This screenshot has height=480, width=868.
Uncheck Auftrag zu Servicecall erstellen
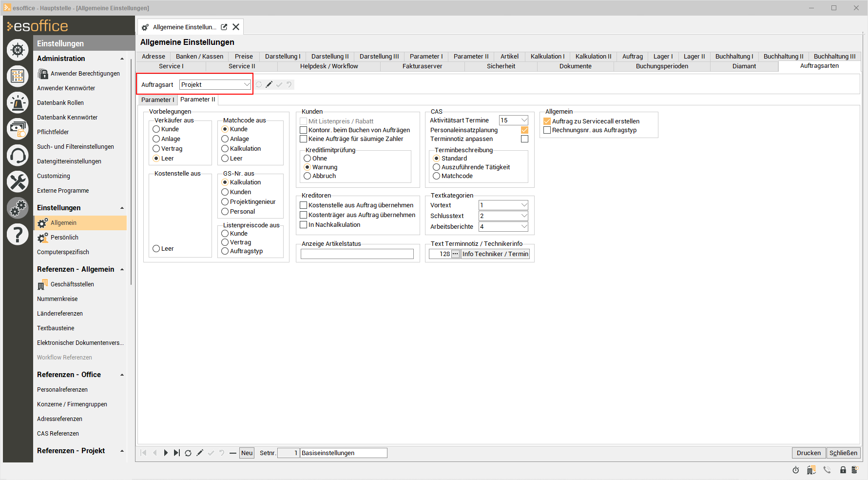[x=547, y=121]
